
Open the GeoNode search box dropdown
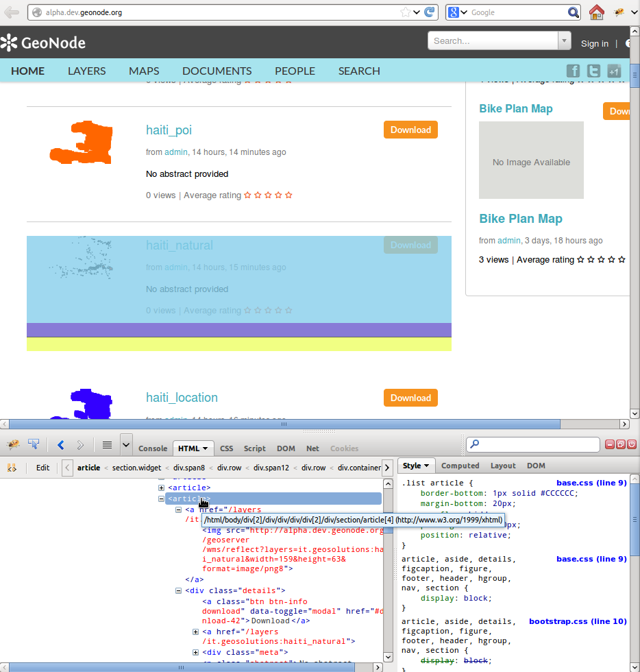[x=565, y=40]
